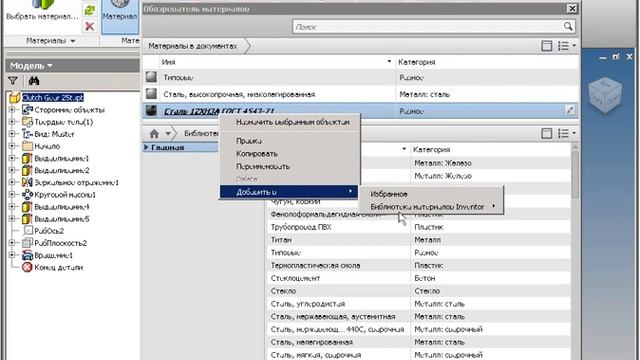Click material sphere icon for Типовые row
This screenshot has height=360, width=640.
click(151, 77)
